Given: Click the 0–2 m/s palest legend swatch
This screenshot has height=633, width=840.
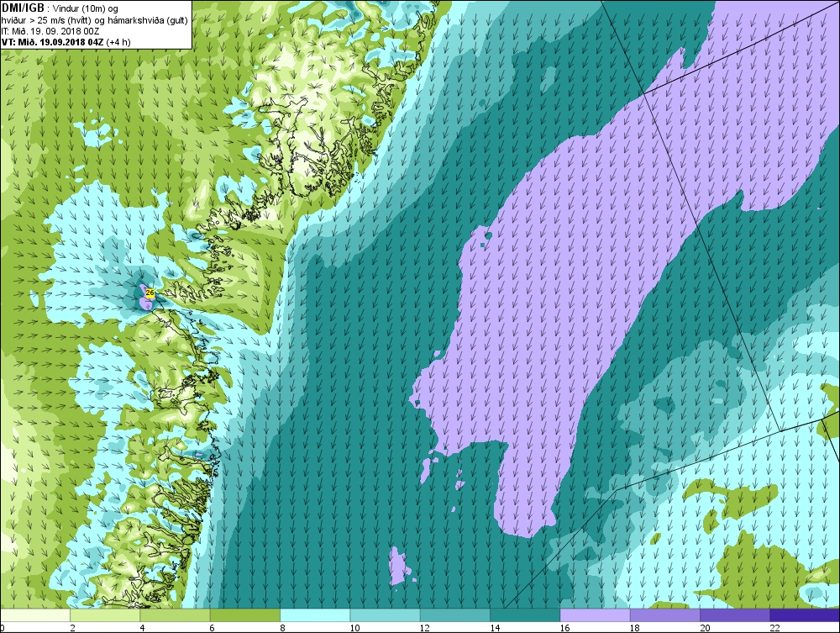Looking at the screenshot, I should (x=34, y=615).
